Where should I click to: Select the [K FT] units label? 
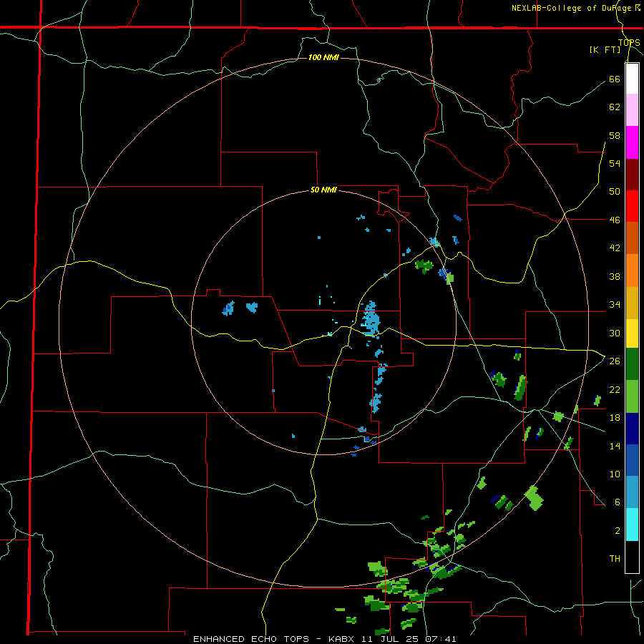pos(605,49)
